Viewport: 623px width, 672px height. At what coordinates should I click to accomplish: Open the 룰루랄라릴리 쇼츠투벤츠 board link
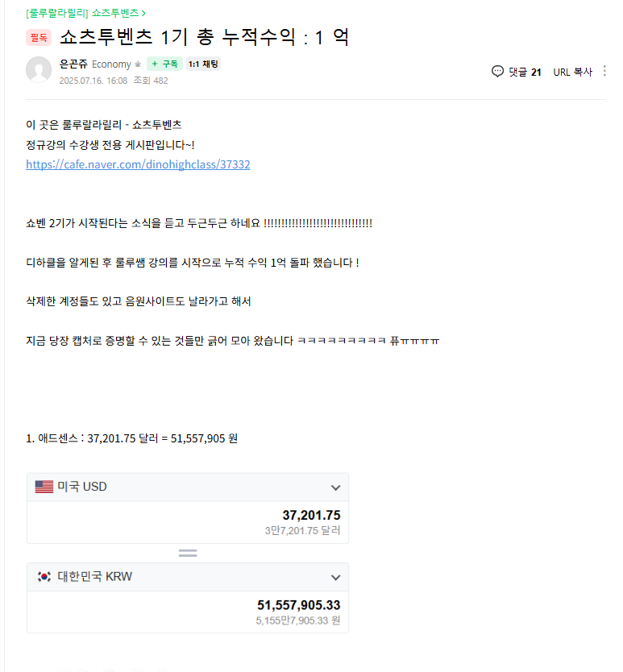point(82,13)
